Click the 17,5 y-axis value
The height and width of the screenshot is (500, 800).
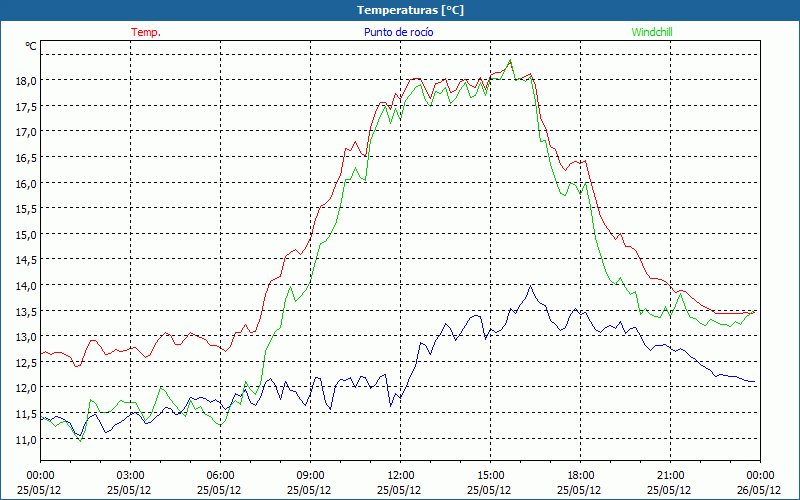click(27, 106)
